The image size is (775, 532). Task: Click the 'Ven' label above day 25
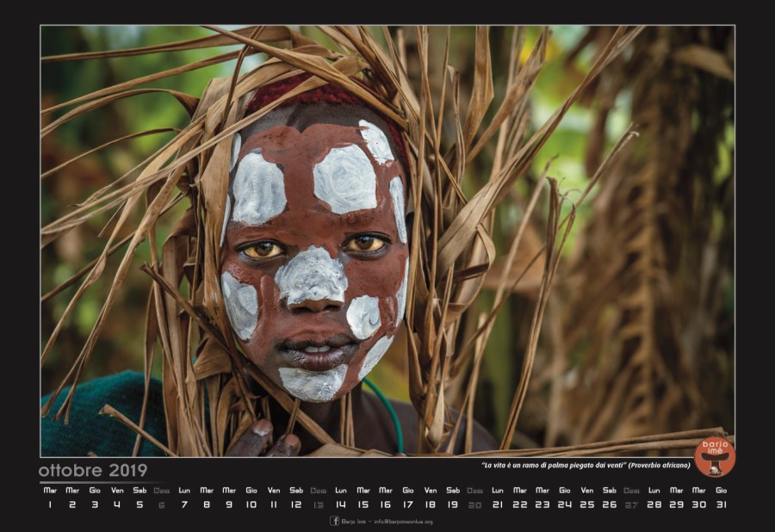click(586, 491)
